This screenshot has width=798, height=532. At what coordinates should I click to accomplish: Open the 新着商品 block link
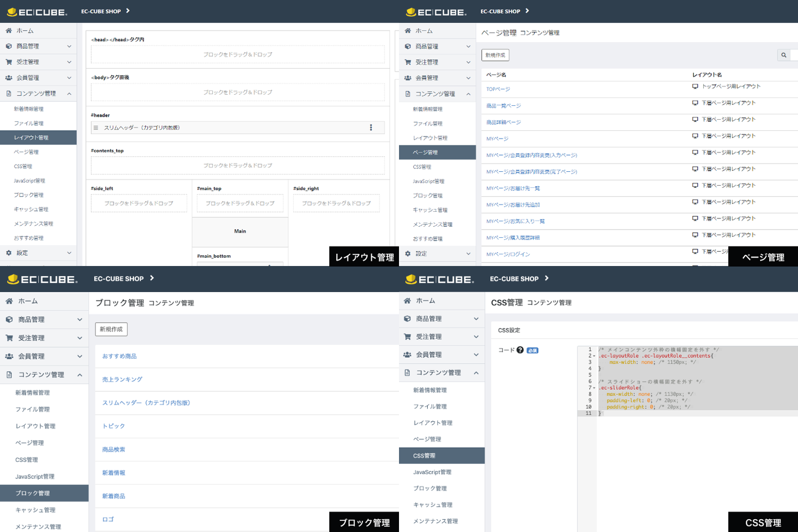click(114, 496)
